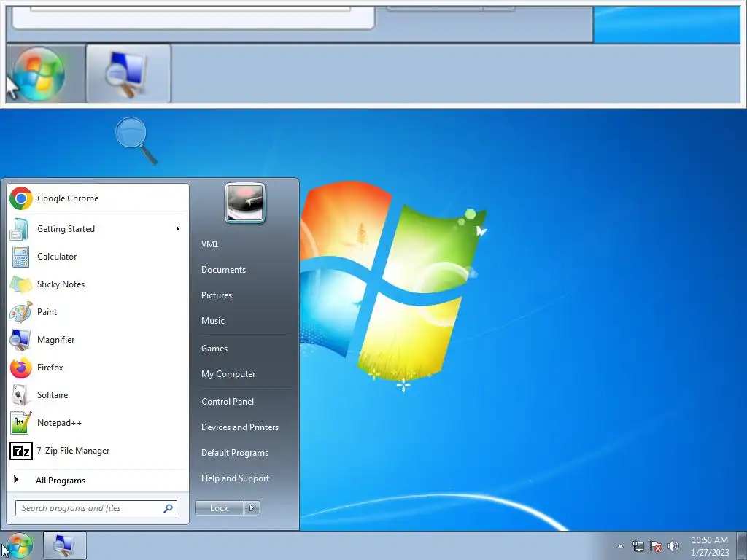
Task: Click the volume speaker tray icon
Action: (673, 546)
